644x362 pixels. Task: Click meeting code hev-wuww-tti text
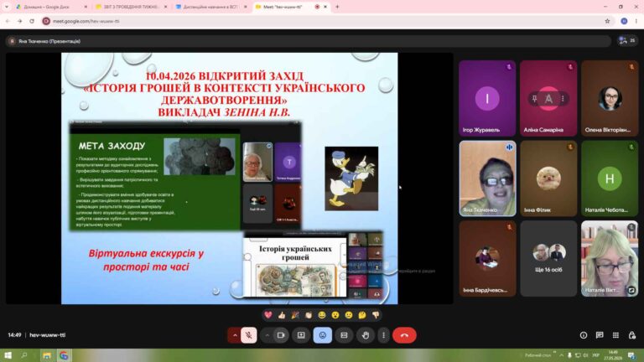coord(47,335)
